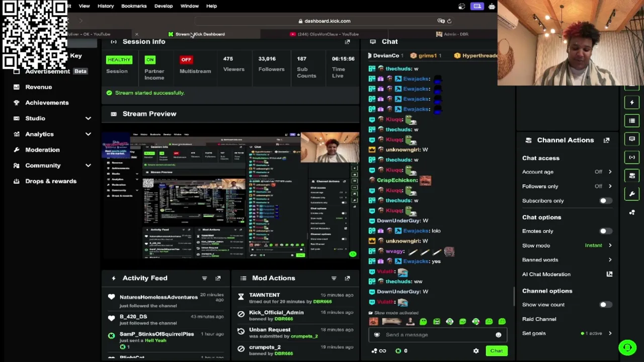Click the infinity bubbles icon below chat input
Image resolution: width=644 pixels, height=362 pixels.
(378, 351)
